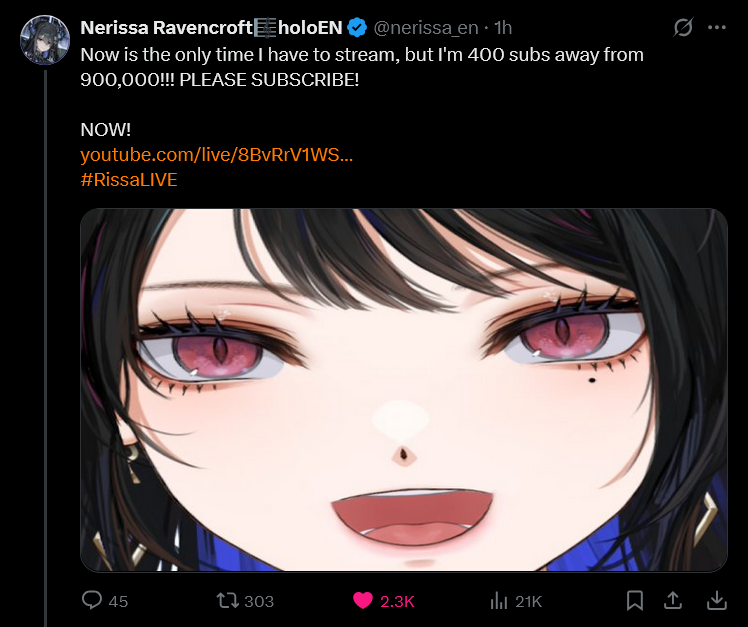
Task: Unlike the post via pink heart
Action: click(x=363, y=601)
